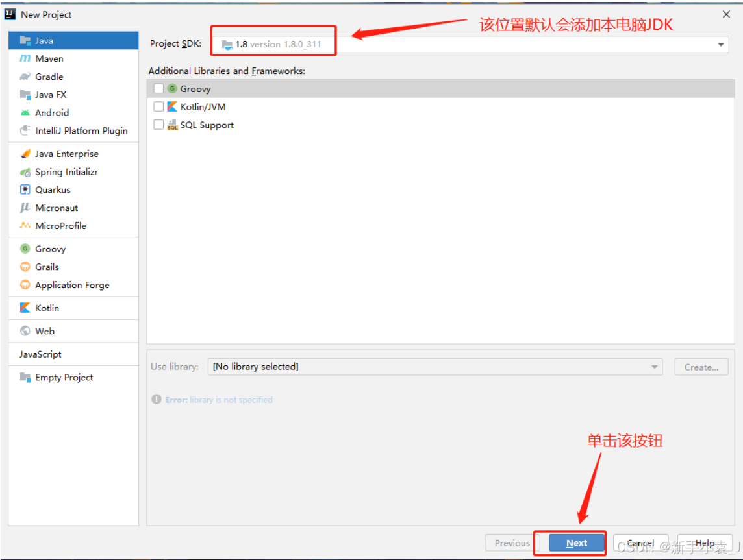The height and width of the screenshot is (560, 743).
Task: Select Gradle project type
Action: [x=73, y=77]
